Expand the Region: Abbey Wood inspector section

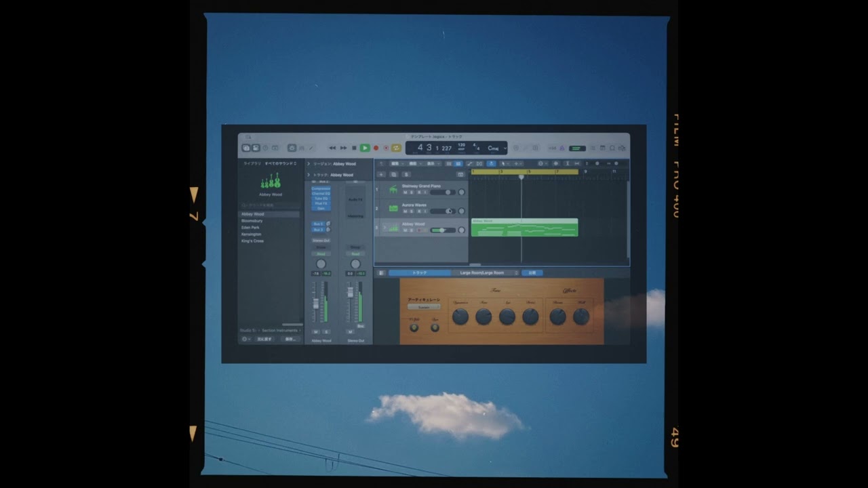[x=309, y=164]
